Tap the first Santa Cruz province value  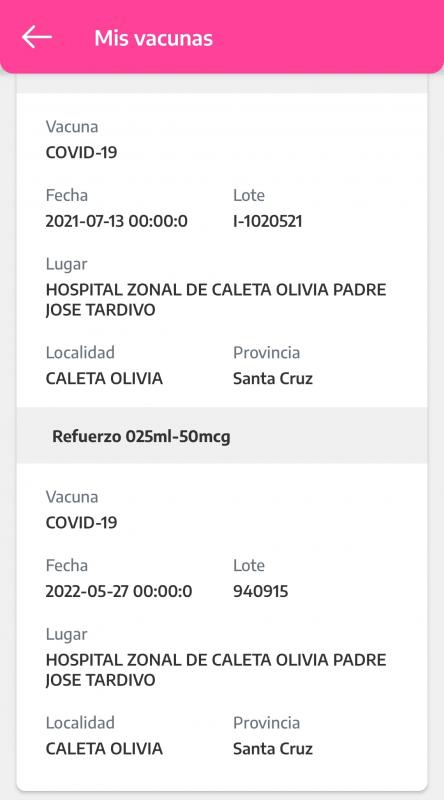273,379
